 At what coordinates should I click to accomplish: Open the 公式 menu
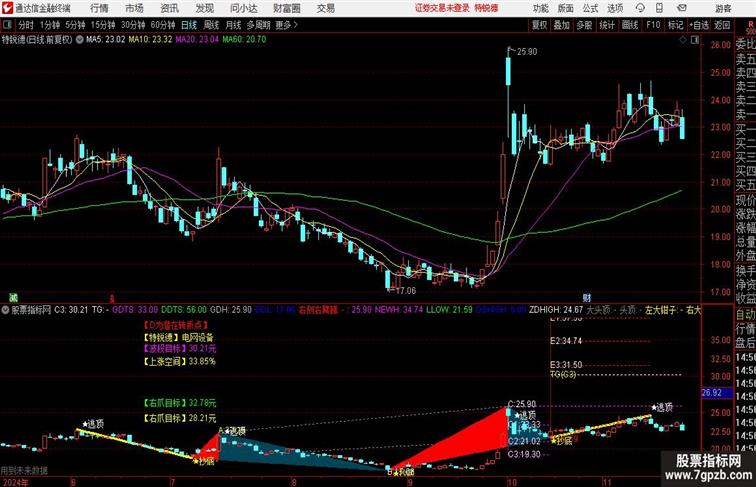click(x=590, y=8)
